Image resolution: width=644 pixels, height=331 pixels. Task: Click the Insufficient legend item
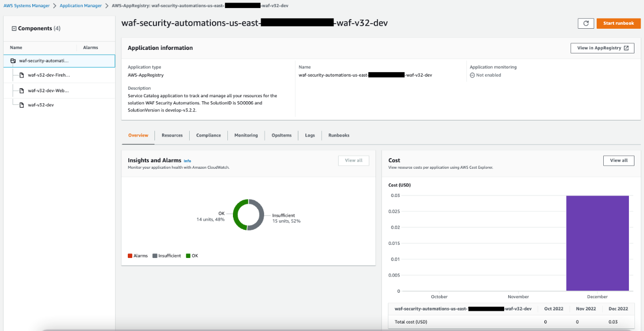(x=167, y=255)
